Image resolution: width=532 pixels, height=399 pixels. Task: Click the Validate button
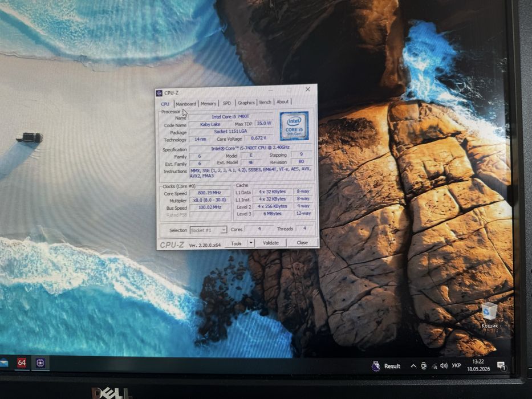tap(271, 243)
